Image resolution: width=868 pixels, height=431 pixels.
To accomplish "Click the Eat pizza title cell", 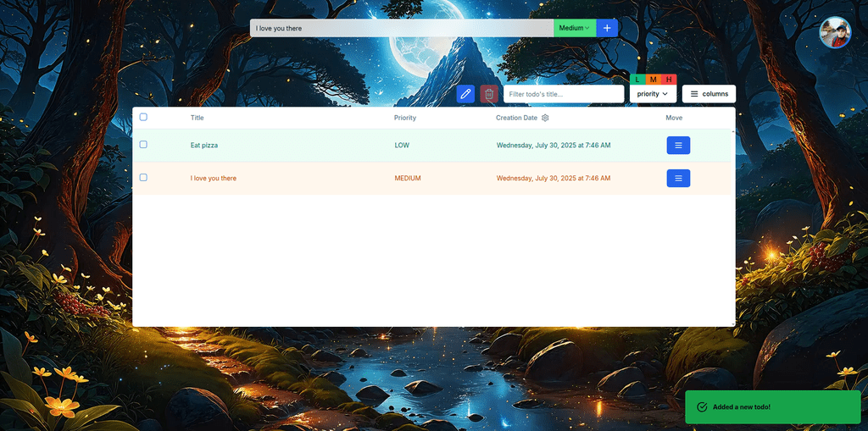I will pyautogui.click(x=203, y=146).
